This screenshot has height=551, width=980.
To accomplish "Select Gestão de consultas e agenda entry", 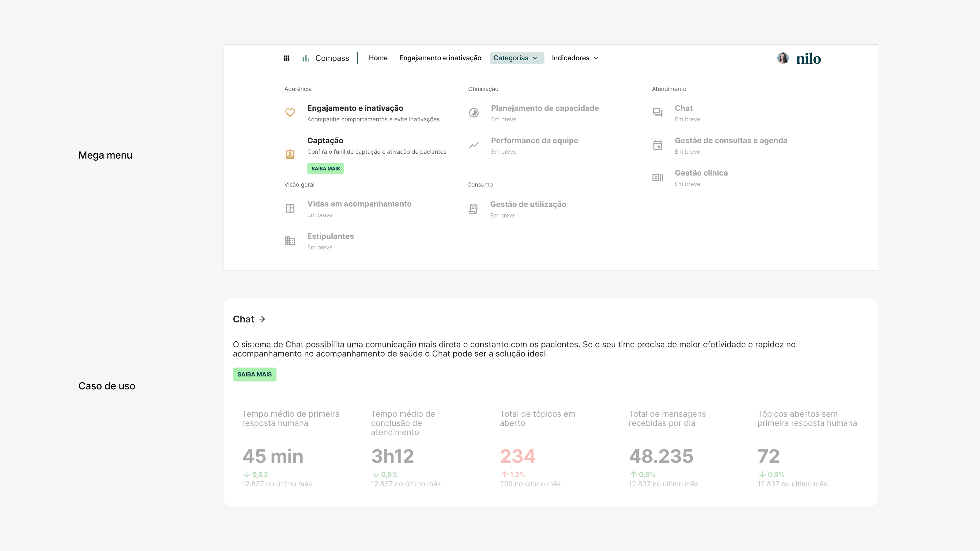I will [731, 141].
